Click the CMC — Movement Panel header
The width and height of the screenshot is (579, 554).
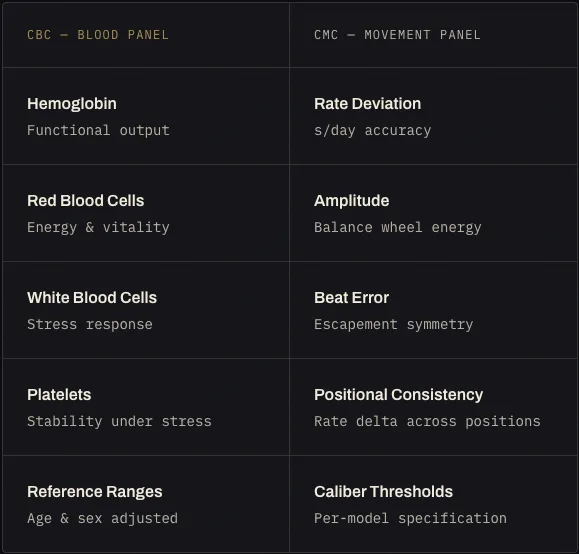(x=397, y=35)
